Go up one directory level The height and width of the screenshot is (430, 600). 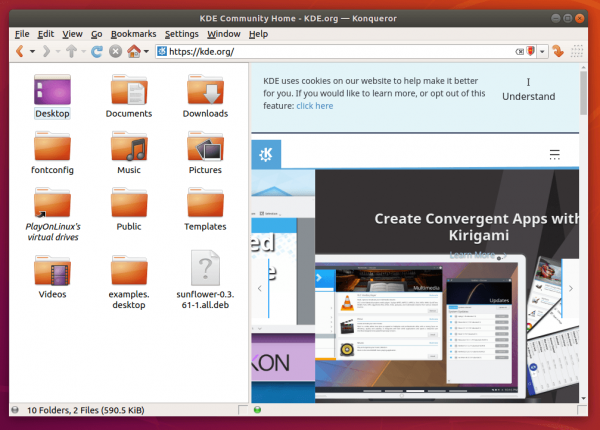click(71, 51)
